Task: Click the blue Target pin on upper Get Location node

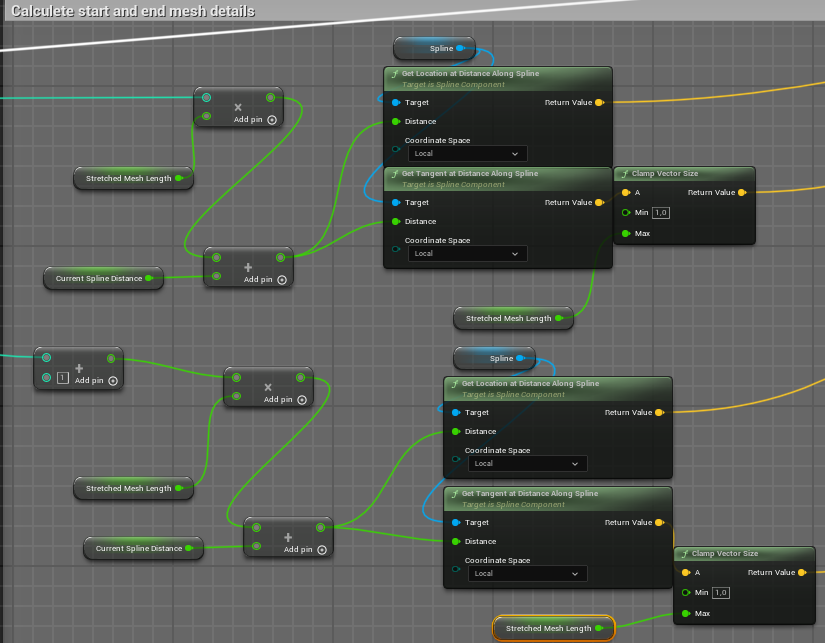Action: click(x=396, y=103)
